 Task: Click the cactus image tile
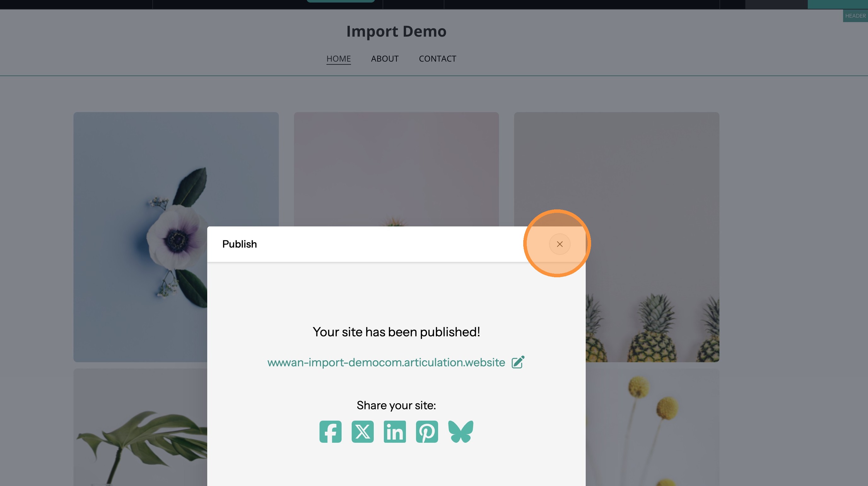point(396,169)
